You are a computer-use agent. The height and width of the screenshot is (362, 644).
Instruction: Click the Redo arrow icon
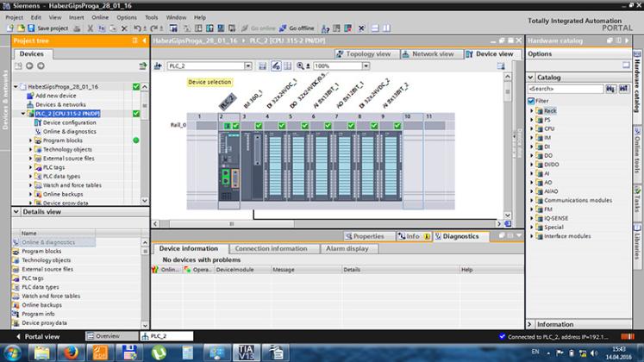click(x=153, y=28)
